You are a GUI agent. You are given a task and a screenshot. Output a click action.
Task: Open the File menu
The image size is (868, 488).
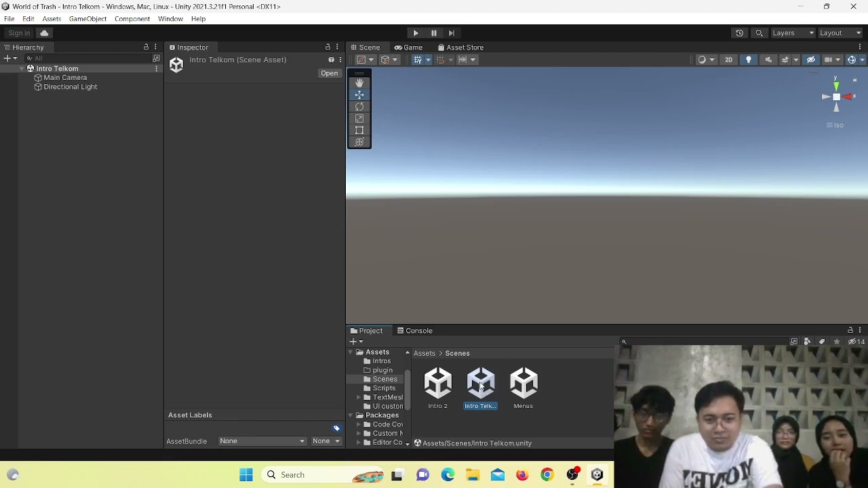click(9, 19)
